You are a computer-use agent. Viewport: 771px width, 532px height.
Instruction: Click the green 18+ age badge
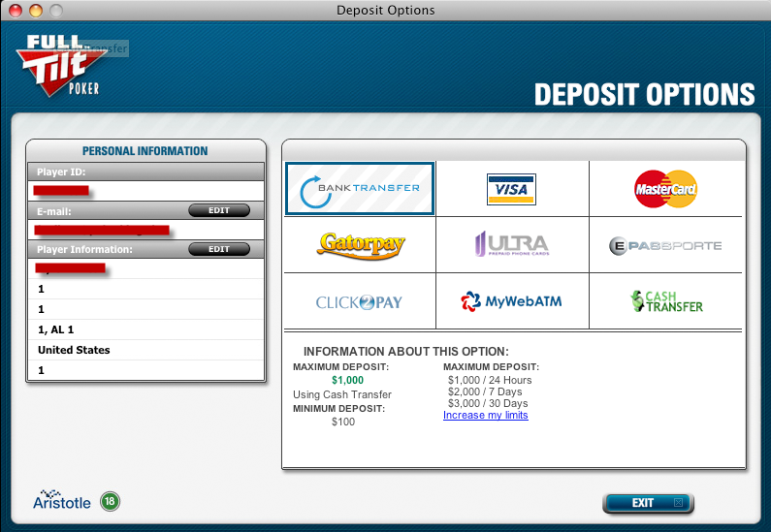click(110, 502)
